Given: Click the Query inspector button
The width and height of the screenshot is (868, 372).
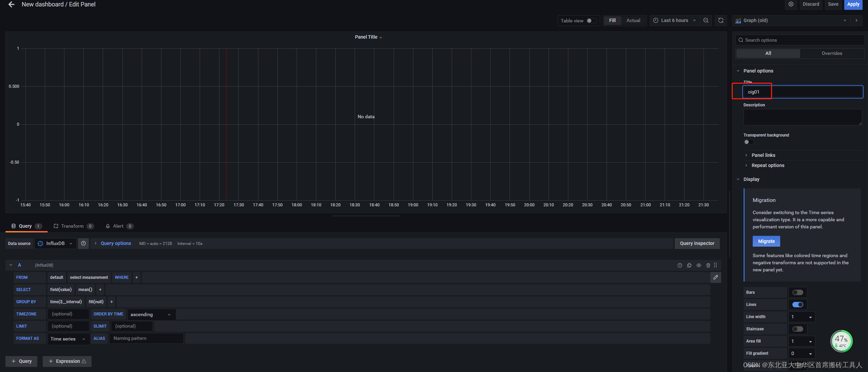Looking at the screenshot, I should click(x=696, y=243).
